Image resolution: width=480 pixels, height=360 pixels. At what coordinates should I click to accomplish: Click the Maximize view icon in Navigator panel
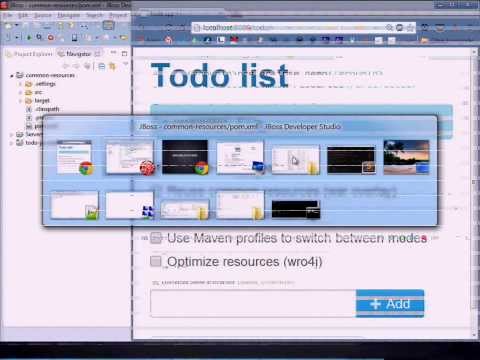pos(125,53)
